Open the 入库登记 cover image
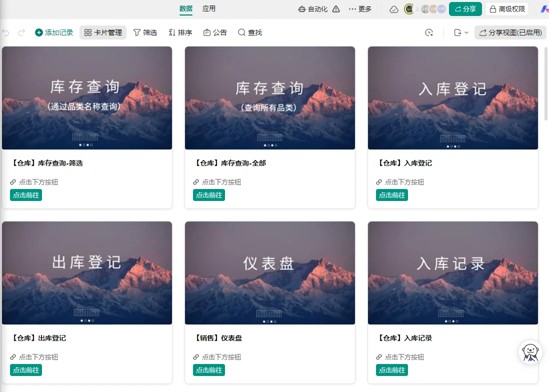The height and width of the screenshot is (392, 549). coord(452,98)
